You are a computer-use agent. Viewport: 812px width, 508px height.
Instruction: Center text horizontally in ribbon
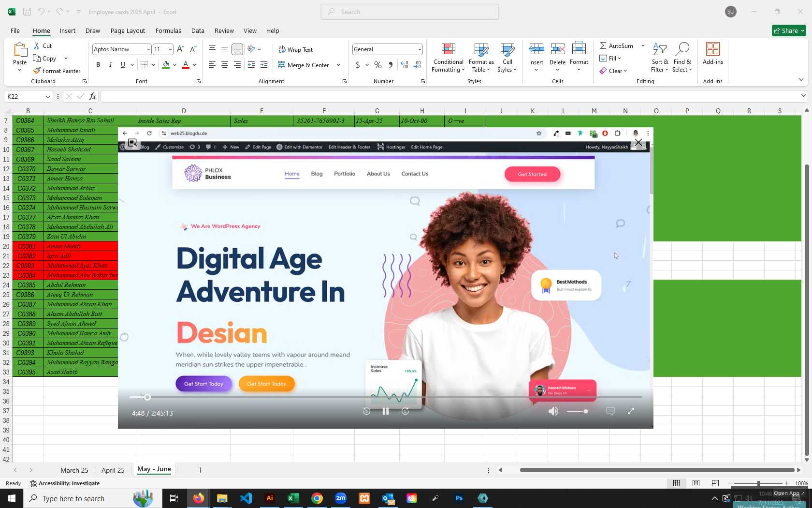pyautogui.click(x=225, y=65)
